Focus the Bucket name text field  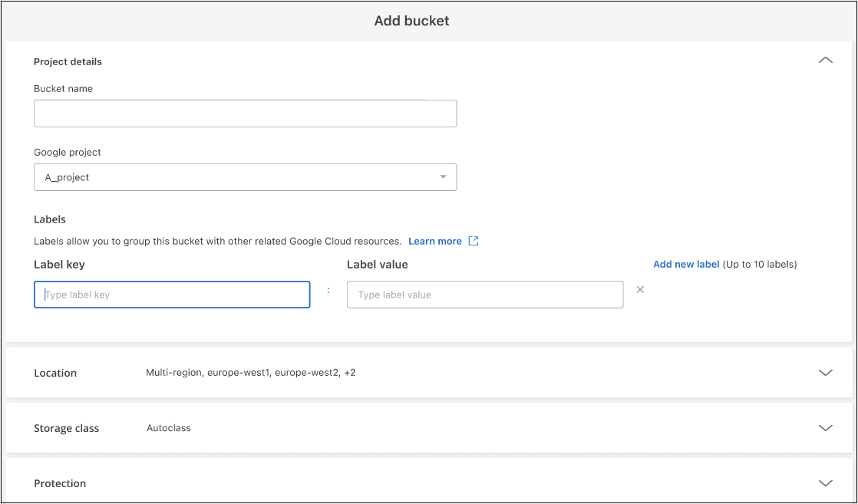click(245, 114)
